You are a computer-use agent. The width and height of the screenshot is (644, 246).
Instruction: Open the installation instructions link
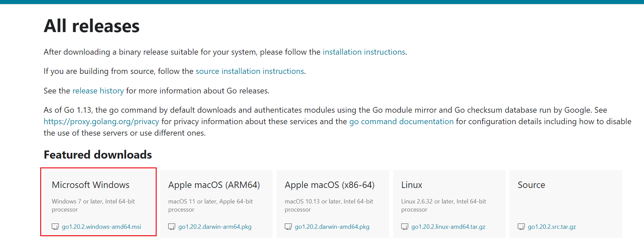(364, 52)
